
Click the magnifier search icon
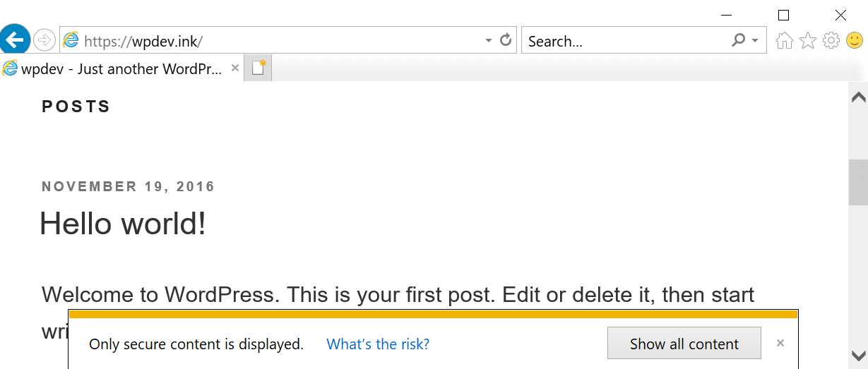[738, 40]
